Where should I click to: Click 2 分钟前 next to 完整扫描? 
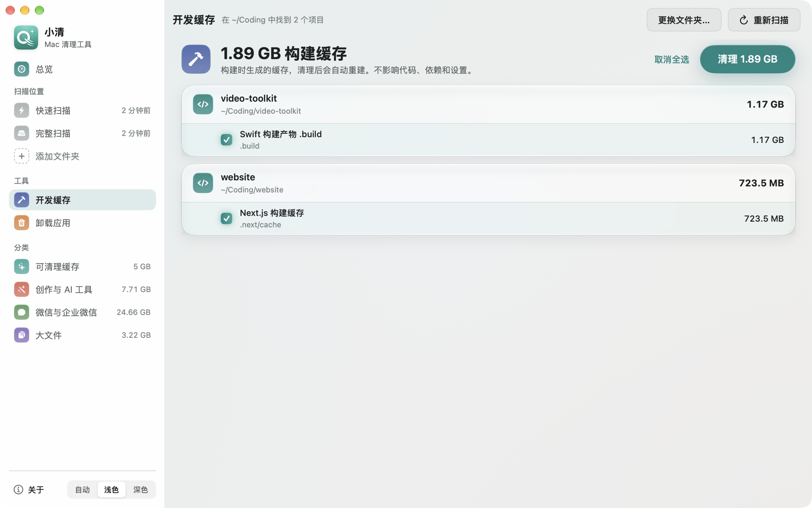[136, 133]
